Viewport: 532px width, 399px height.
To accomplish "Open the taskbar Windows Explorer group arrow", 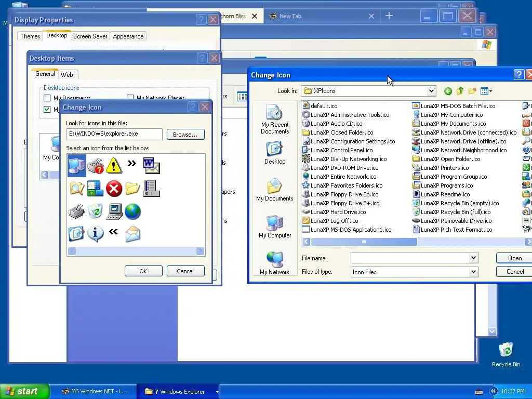I will (217, 392).
